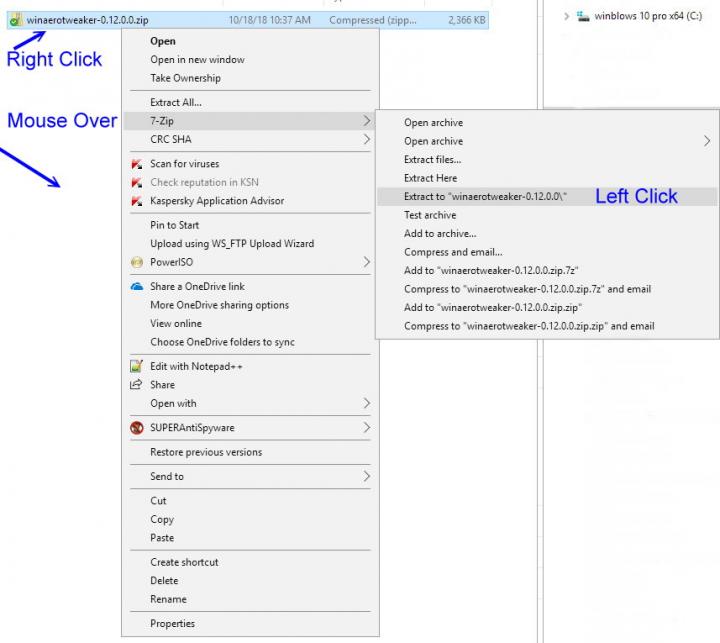The height and width of the screenshot is (643, 720).
Task: Select Delete
Action: coord(164,581)
